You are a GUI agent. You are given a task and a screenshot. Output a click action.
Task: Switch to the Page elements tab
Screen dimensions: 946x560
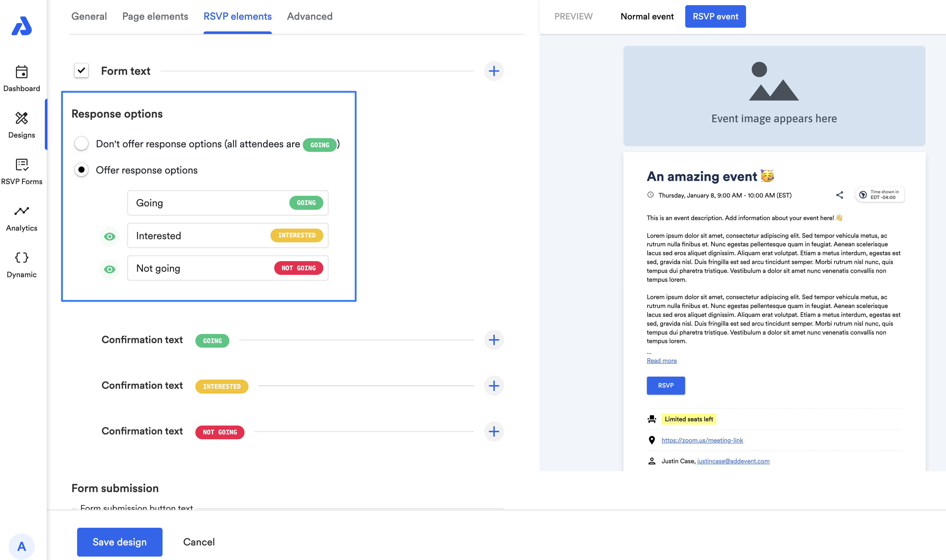point(155,16)
